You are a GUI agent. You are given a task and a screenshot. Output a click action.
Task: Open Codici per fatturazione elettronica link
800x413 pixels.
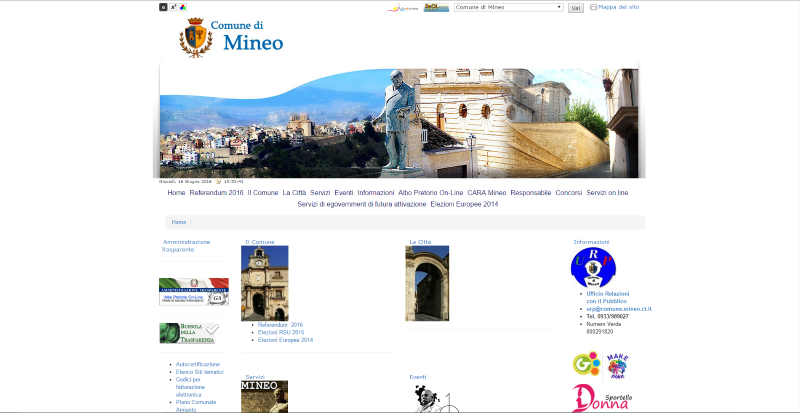coord(190,387)
